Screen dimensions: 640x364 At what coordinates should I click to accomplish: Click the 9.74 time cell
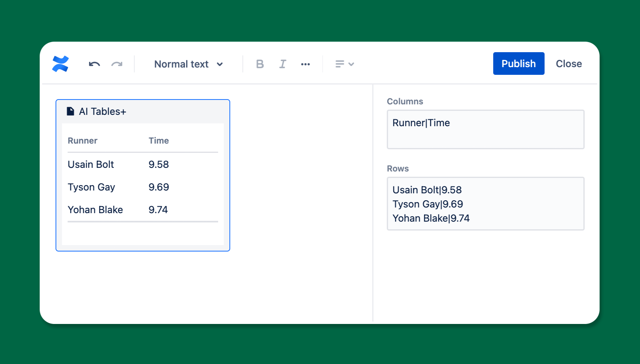[158, 210]
